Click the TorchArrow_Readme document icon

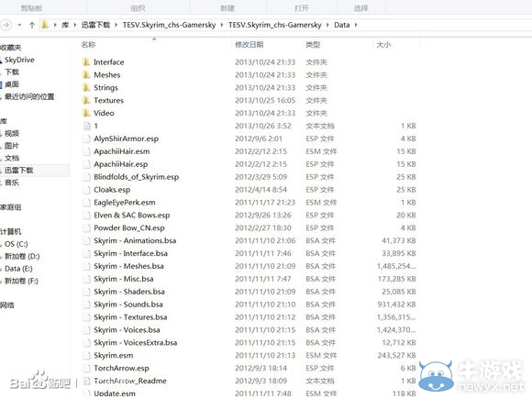point(87,381)
